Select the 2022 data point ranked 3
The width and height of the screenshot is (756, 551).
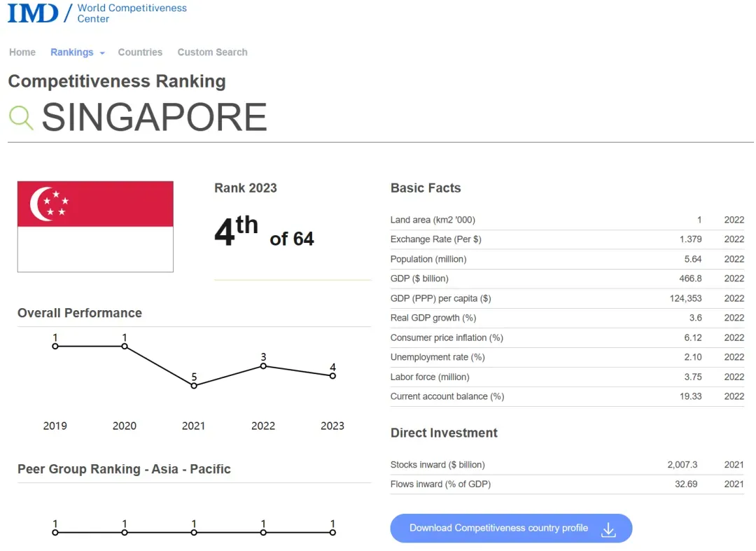(x=263, y=366)
